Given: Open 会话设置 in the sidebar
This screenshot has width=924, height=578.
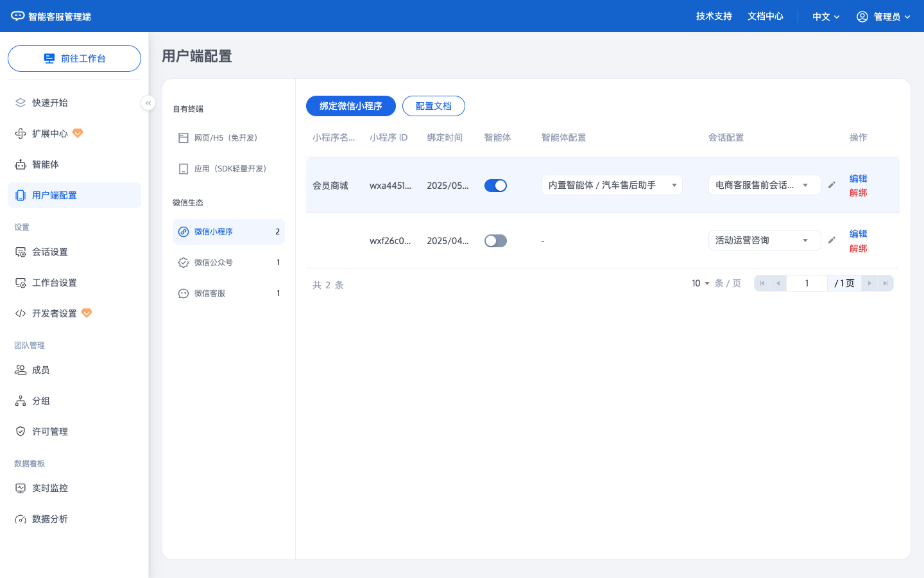Looking at the screenshot, I should 74,252.
